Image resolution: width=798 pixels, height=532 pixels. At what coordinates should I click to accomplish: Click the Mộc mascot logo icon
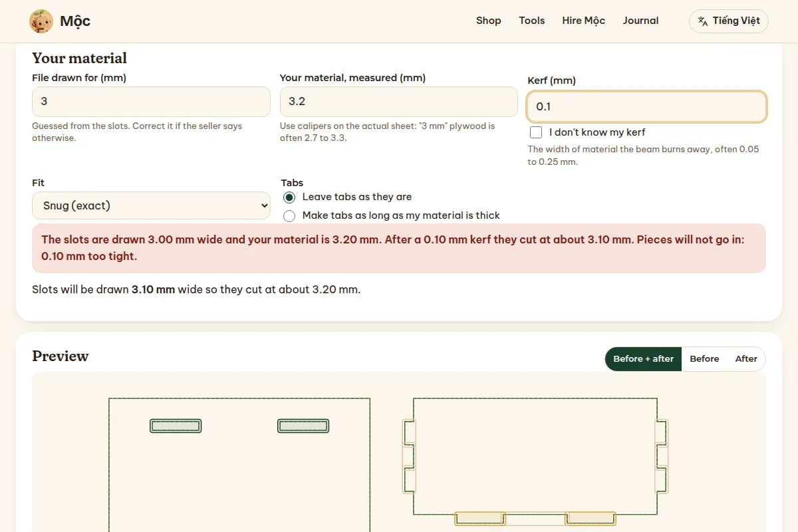41,21
